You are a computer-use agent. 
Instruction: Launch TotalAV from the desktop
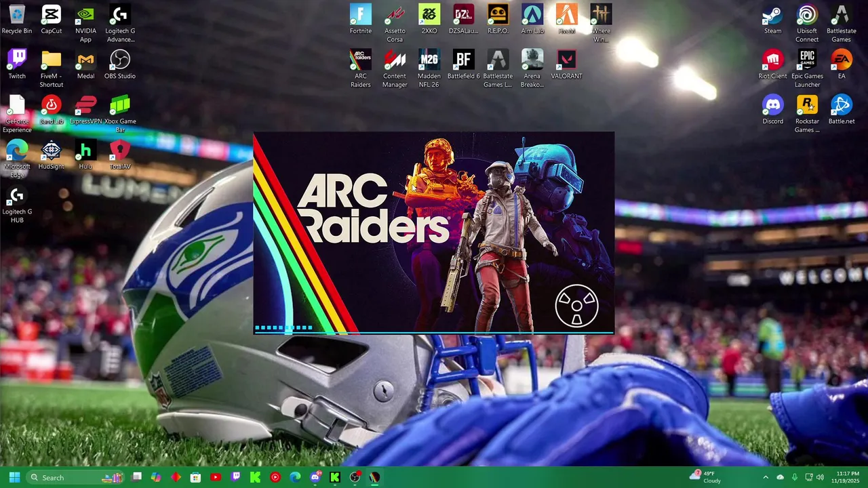(x=120, y=155)
